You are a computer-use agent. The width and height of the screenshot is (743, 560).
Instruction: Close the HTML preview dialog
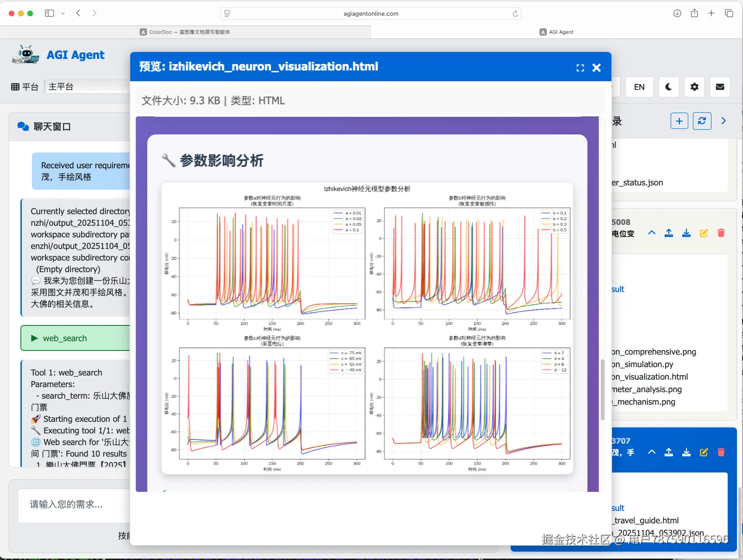pyautogui.click(x=597, y=68)
